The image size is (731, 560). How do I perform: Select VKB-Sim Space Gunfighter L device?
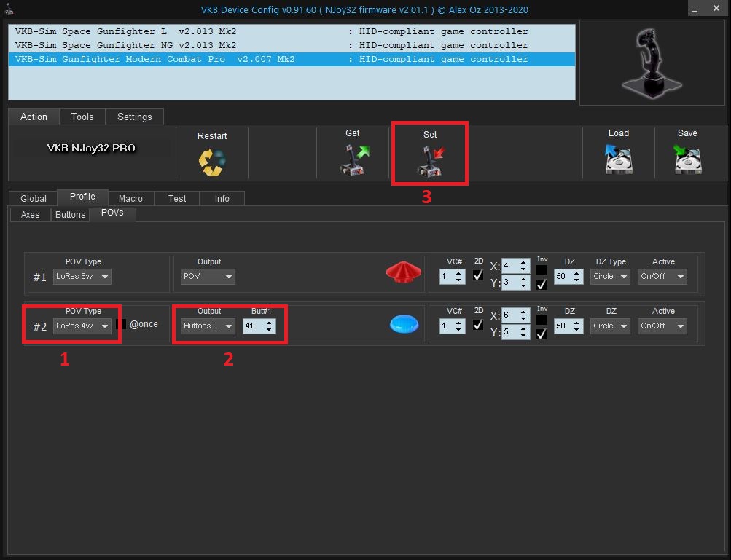tap(292, 31)
